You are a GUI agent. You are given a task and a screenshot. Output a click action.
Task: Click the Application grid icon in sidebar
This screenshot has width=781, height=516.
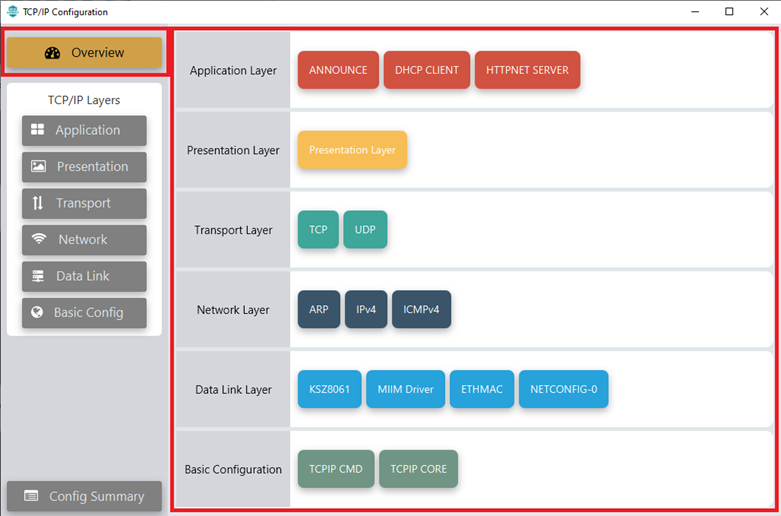pos(37,130)
